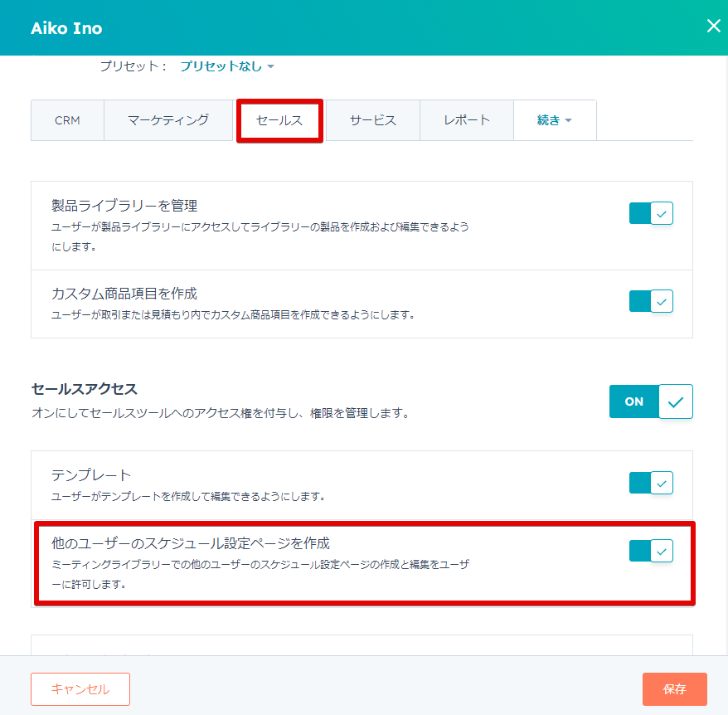Click the caret arrow beside プリセットなし
The image size is (728, 715).
point(270,67)
